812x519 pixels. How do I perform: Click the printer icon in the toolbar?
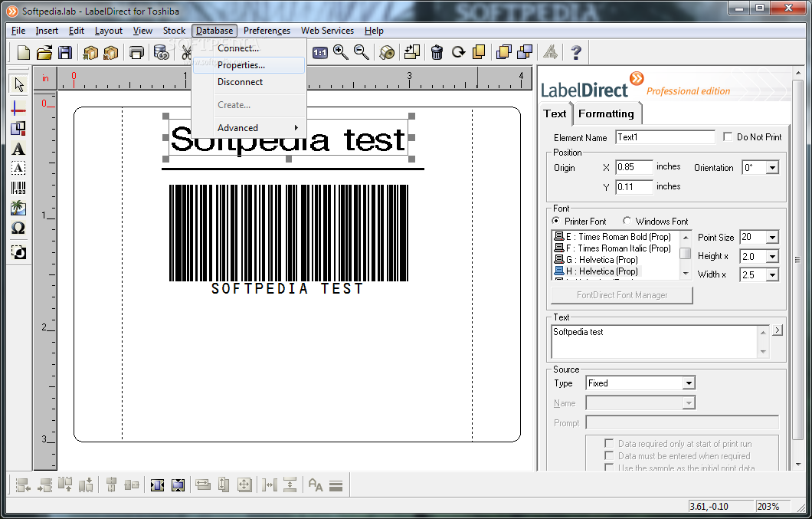pyautogui.click(x=136, y=52)
